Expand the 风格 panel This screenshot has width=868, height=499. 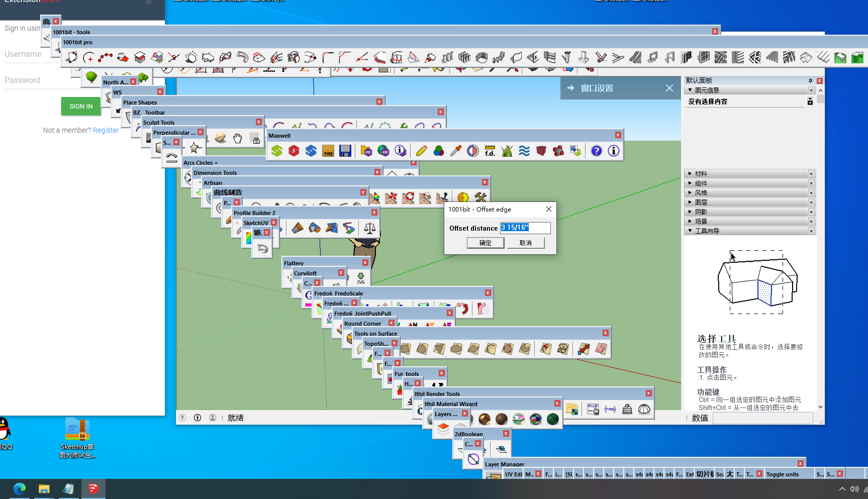coord(690,192)
